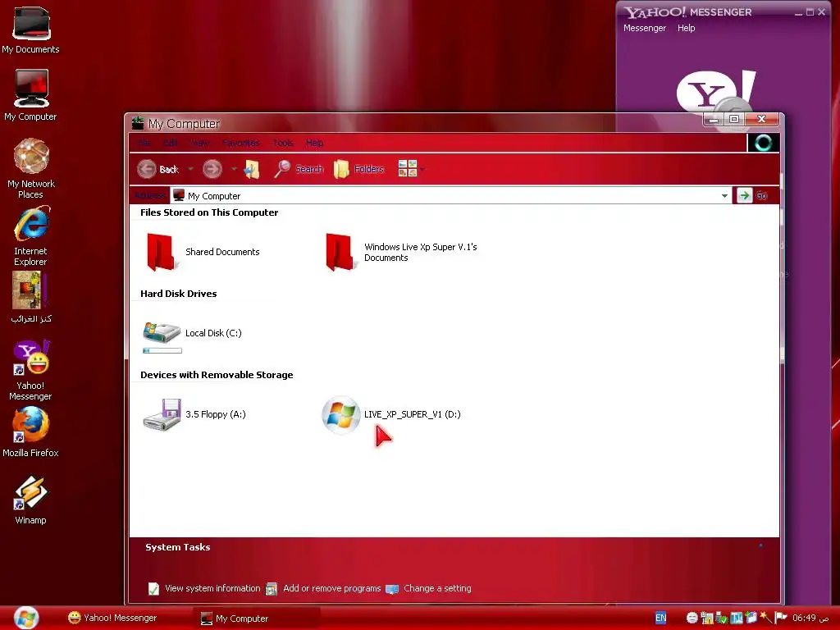Click the EN language indicator

(x=661, y=618)
